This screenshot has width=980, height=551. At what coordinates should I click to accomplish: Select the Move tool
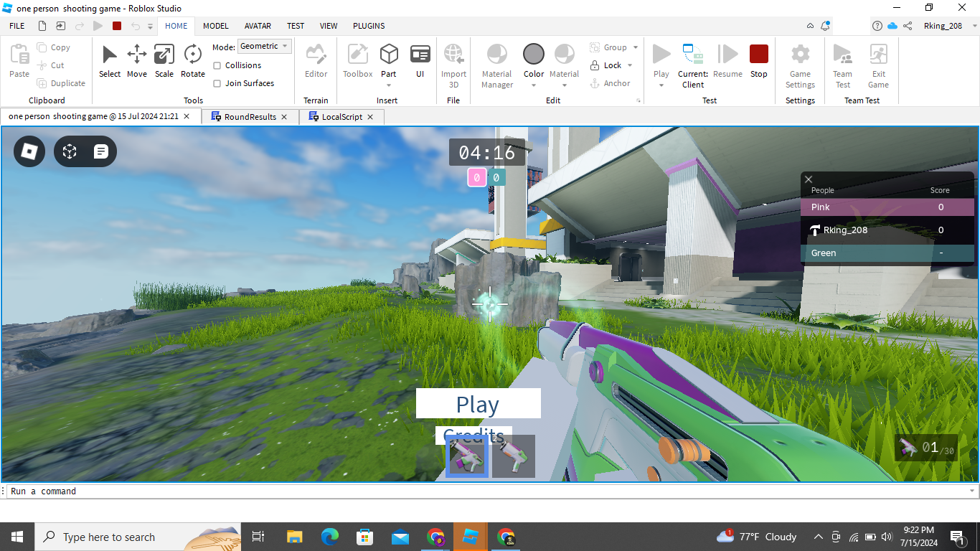(136, 62)
